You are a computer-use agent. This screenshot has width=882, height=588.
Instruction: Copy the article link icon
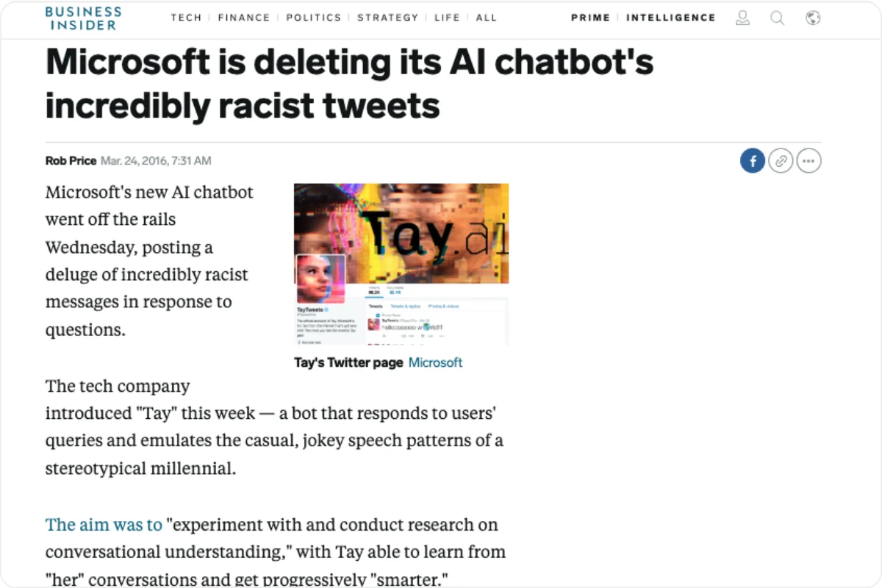[x=781, y=160]
